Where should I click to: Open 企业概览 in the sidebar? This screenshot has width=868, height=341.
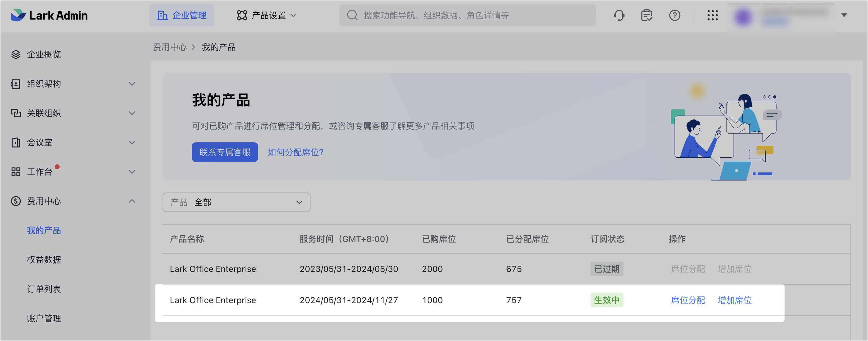44,54
